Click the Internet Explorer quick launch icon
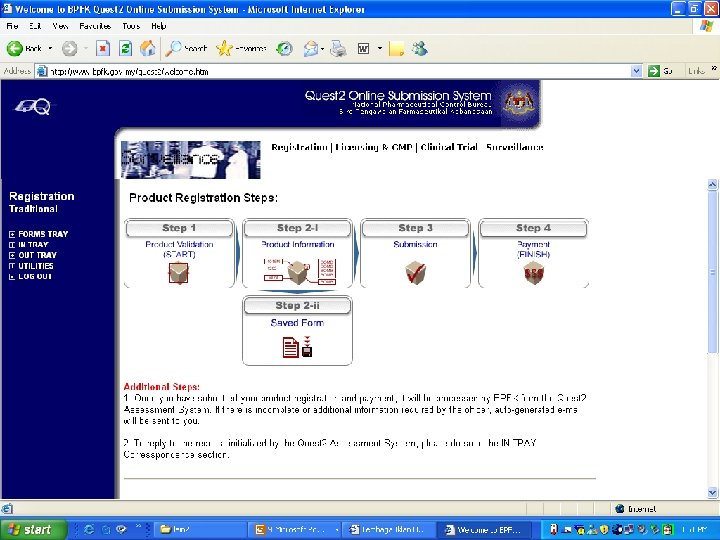The height and width of the screenshot is (540, 720). click(x=89, y=530)
